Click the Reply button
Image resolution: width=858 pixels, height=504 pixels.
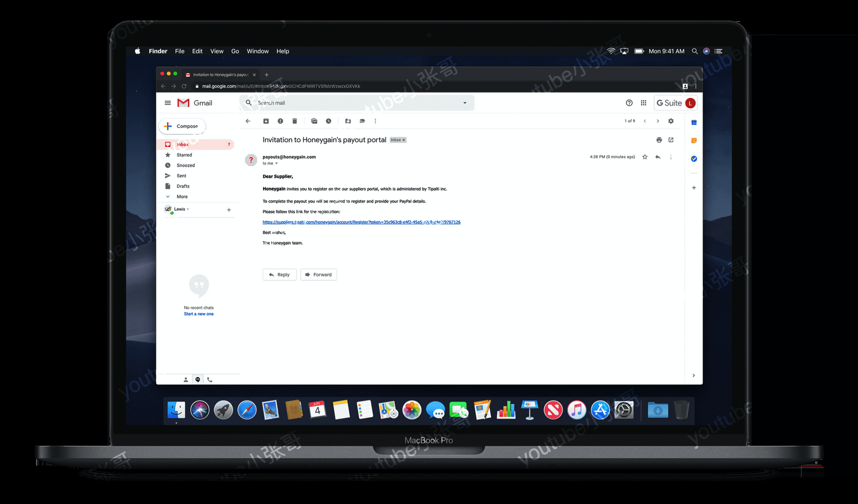279,275
